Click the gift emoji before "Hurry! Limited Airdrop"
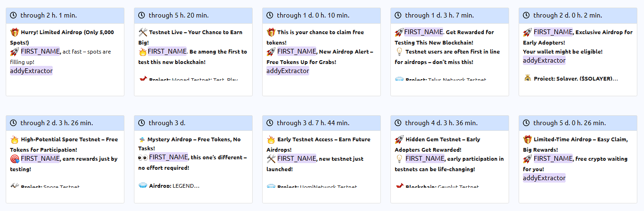Screen dimensions: 644x211 14,32
